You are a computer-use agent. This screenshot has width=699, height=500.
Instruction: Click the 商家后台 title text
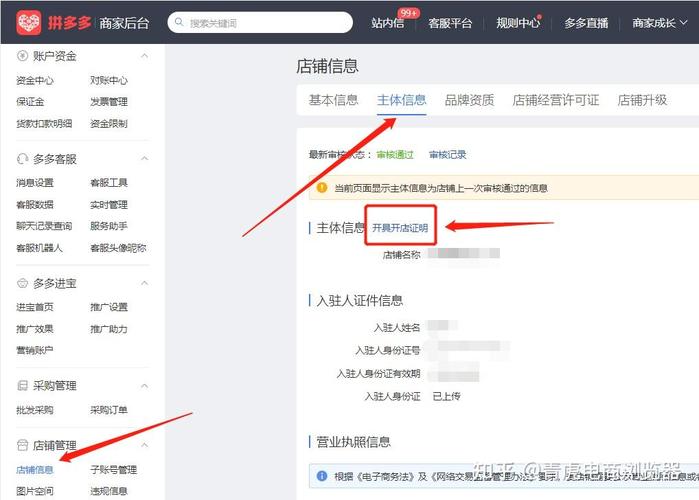click(x=124, y=23)
